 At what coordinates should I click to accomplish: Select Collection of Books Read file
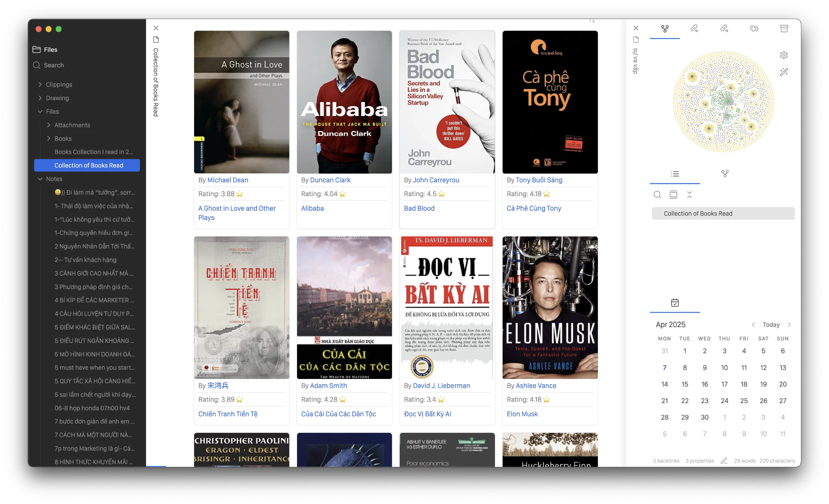coord(89,165)
